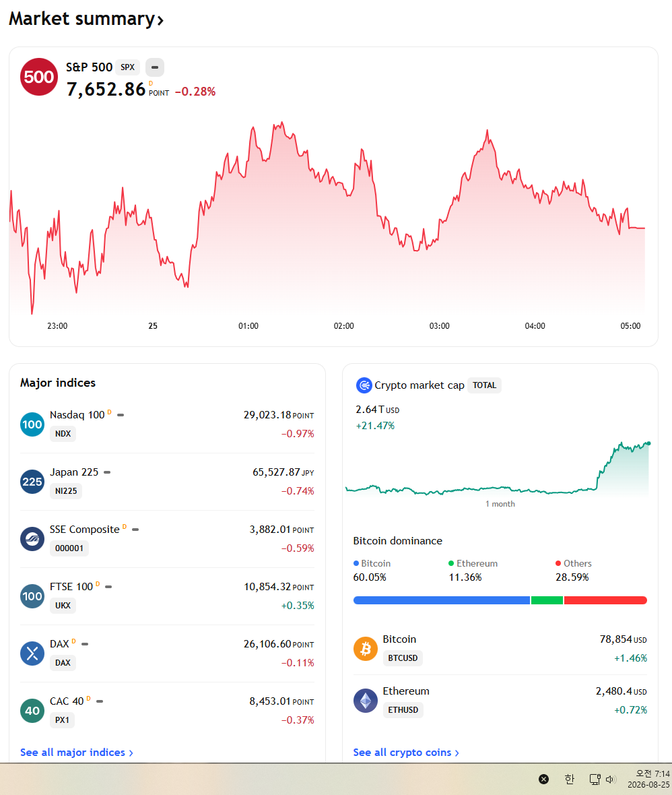672x795 pixels.
Task: Open the Japan 225 index name
Action: coord(74,472)
